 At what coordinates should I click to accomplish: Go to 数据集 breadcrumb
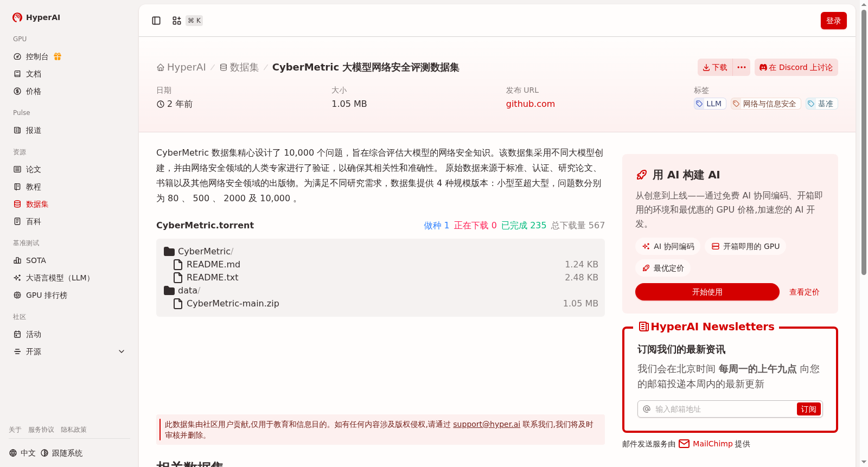click(x=239, y=67)
